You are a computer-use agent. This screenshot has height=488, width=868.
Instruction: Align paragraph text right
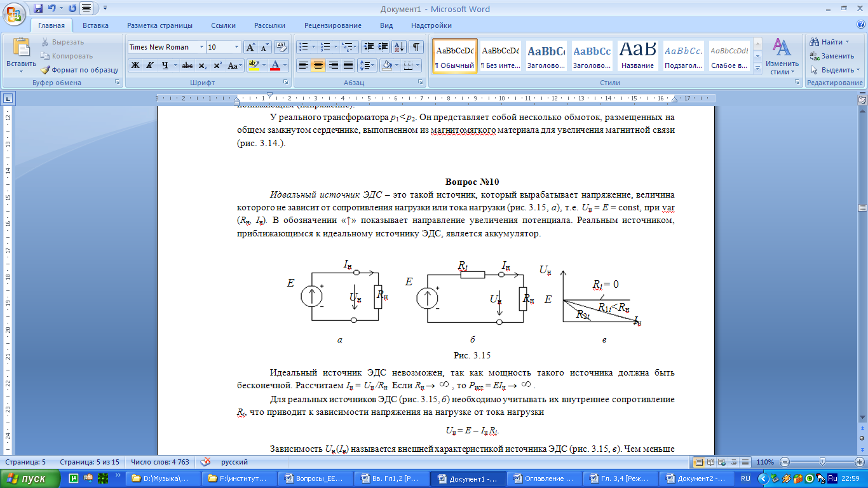tap(333, 65)
